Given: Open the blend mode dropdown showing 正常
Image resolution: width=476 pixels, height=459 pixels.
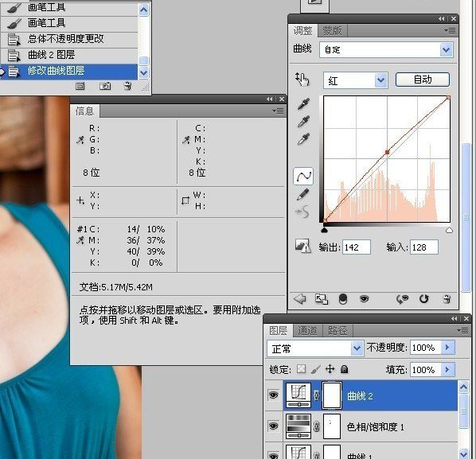Looking at the screenshot, I should (x=315, y=348).
